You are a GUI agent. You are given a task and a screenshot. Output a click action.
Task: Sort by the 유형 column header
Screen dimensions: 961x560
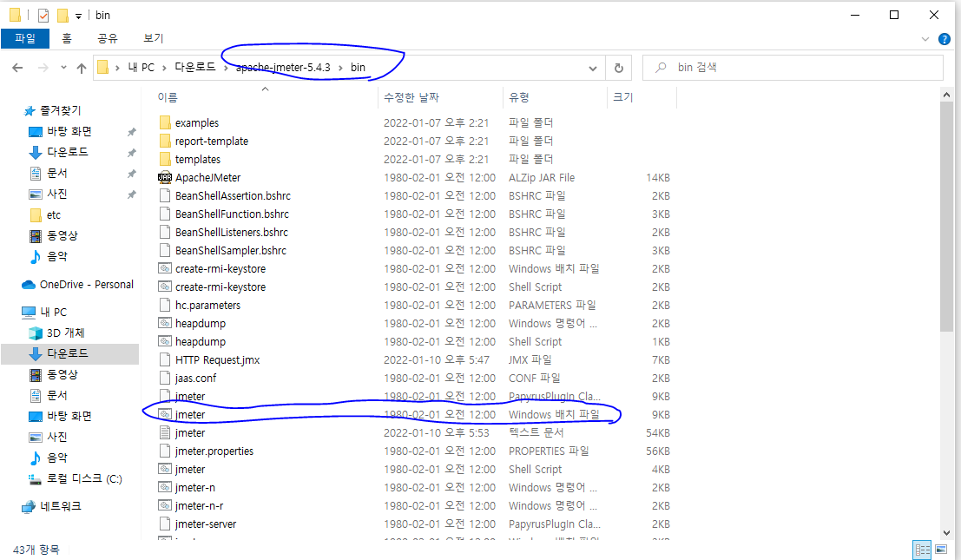518,97
